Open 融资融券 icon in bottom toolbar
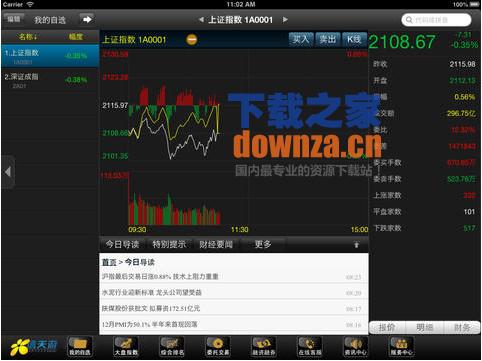Viewport: 482px width, 361px height. [264, 347]
